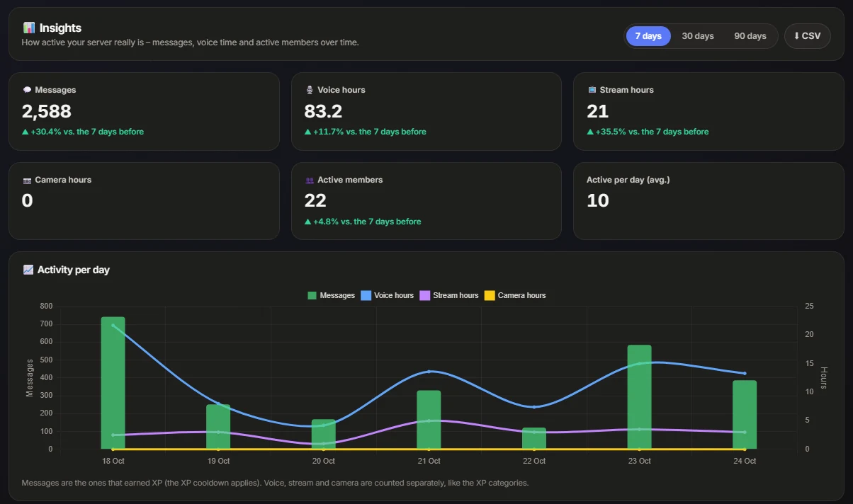Click the 19 Oct messages bar
853x504 pixels.
click(x=218, y=427)
